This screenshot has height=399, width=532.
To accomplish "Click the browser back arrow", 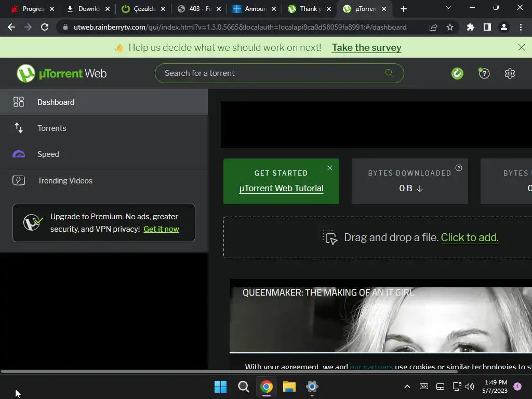I will (x=11, y=27).
